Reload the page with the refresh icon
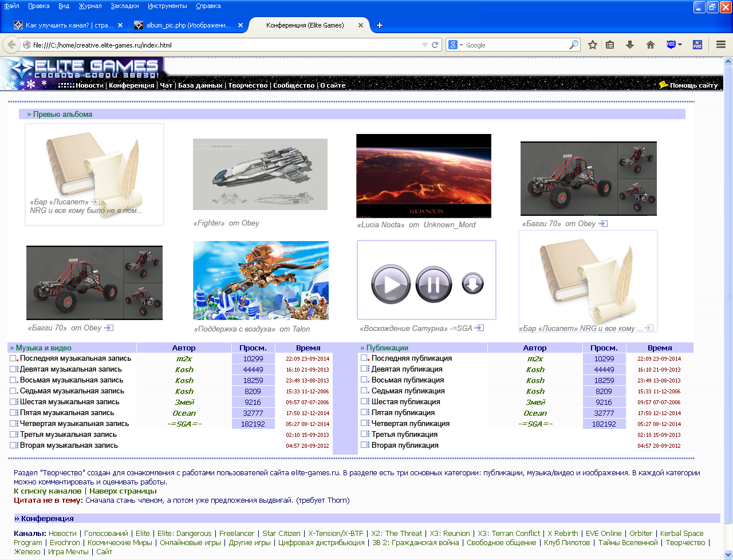This screenshot has width=733, height=560. [435, 45]
